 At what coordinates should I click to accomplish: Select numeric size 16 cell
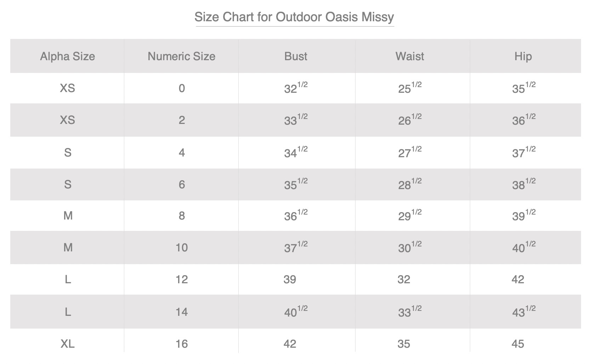click(x=182, y=344)
